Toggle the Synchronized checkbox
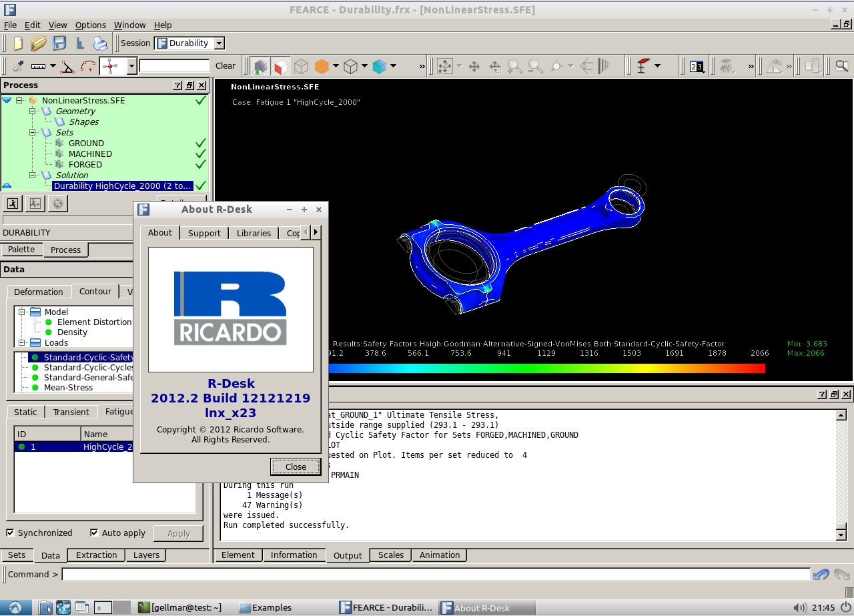 [x=11, y=533]
